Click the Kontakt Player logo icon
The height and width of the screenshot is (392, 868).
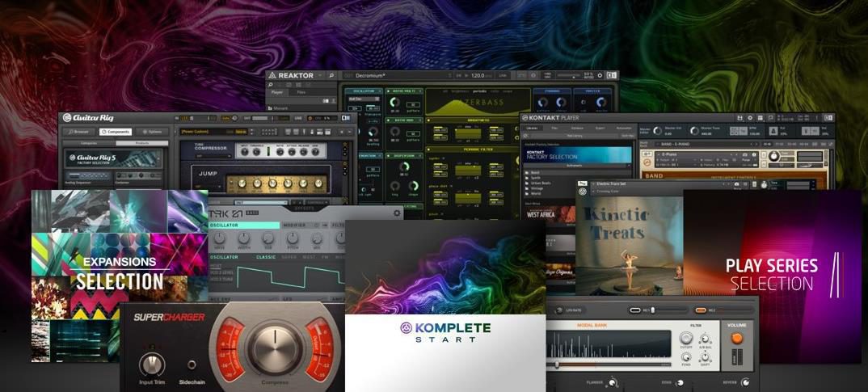pos(525,118)
